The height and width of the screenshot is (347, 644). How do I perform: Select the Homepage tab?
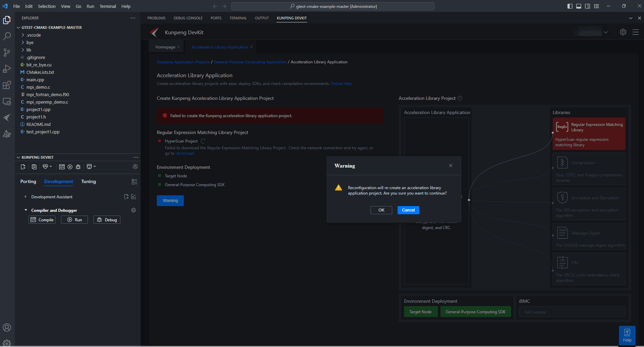(x=165, y=47)
